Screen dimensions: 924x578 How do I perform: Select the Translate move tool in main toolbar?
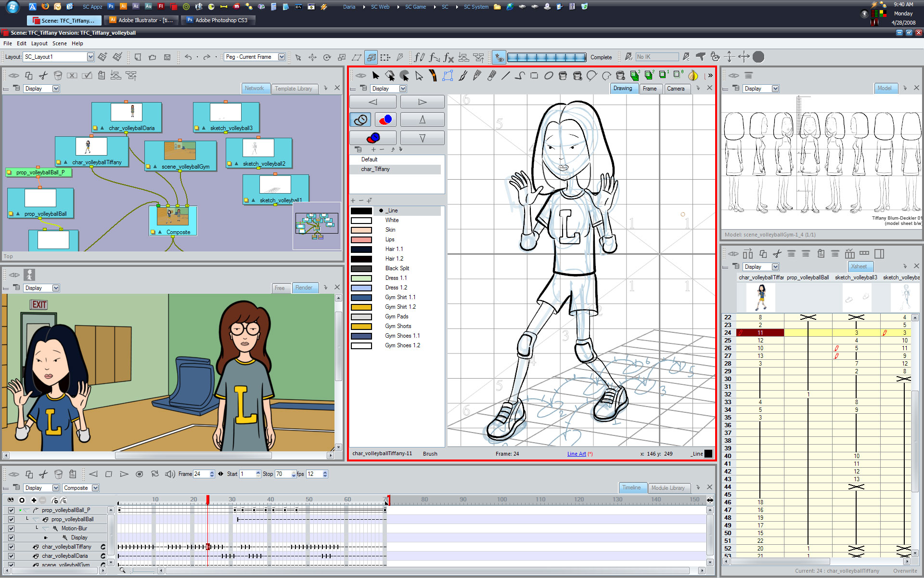pyautogui.click(x=313, y=57)
